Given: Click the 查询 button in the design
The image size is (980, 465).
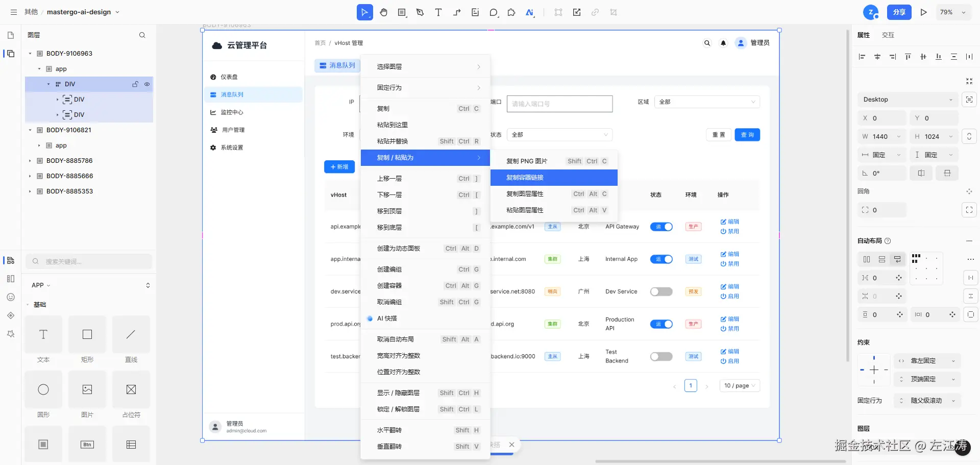Looking at the screenshot, I should click(747, 135).
